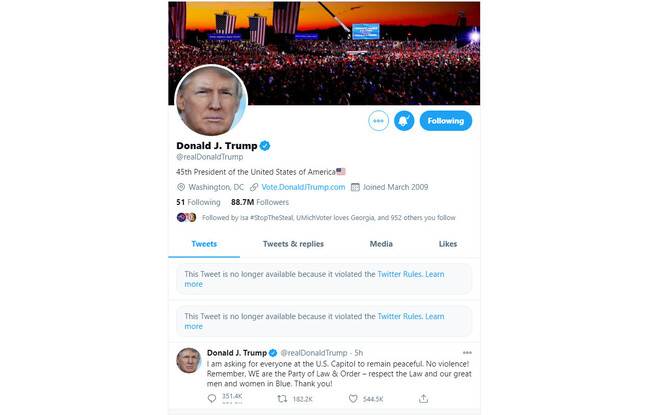Expand the tweet's three-dot more menu

467,353
